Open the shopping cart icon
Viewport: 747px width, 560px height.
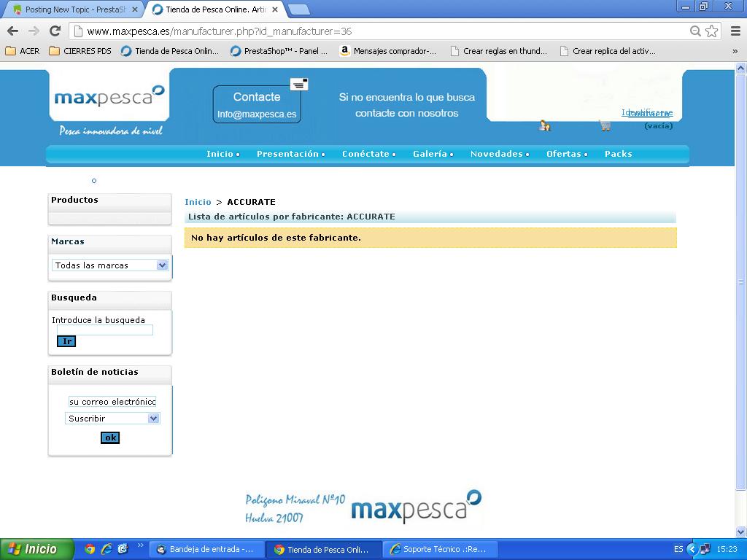point(605,125)
